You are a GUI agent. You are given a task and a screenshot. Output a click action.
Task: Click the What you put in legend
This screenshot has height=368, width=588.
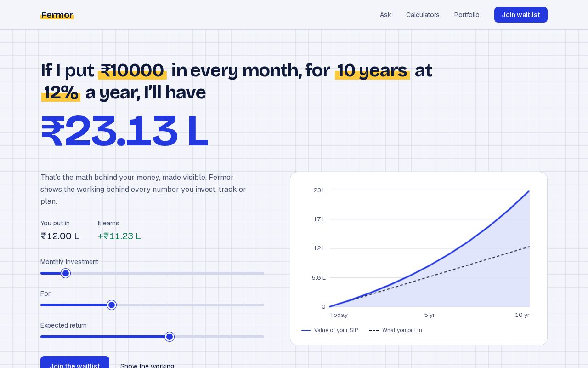[x=396, y=330]
